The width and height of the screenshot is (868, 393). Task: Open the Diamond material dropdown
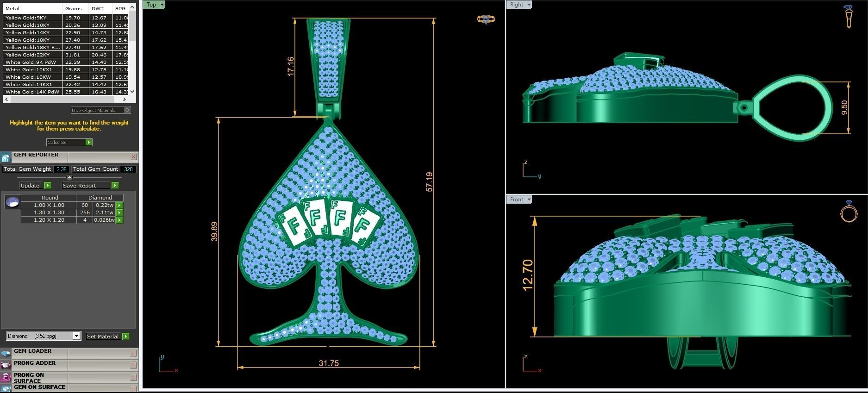click(77, 336)
